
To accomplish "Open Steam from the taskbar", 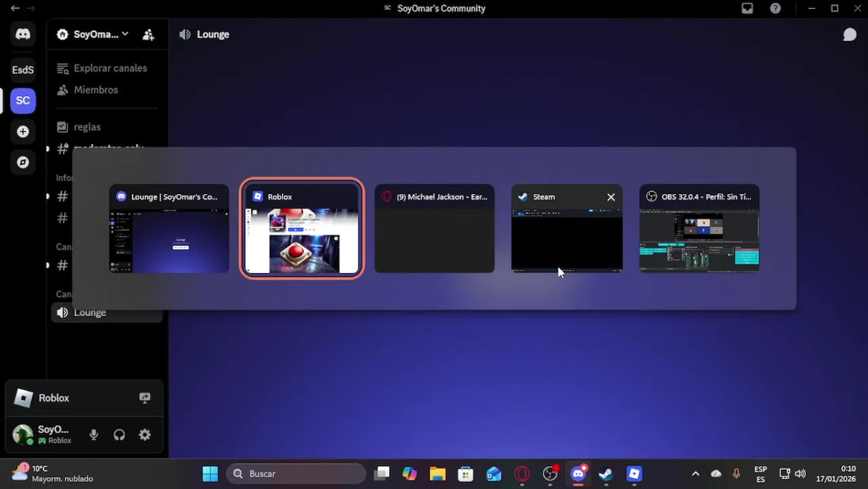I will point(606,473).
